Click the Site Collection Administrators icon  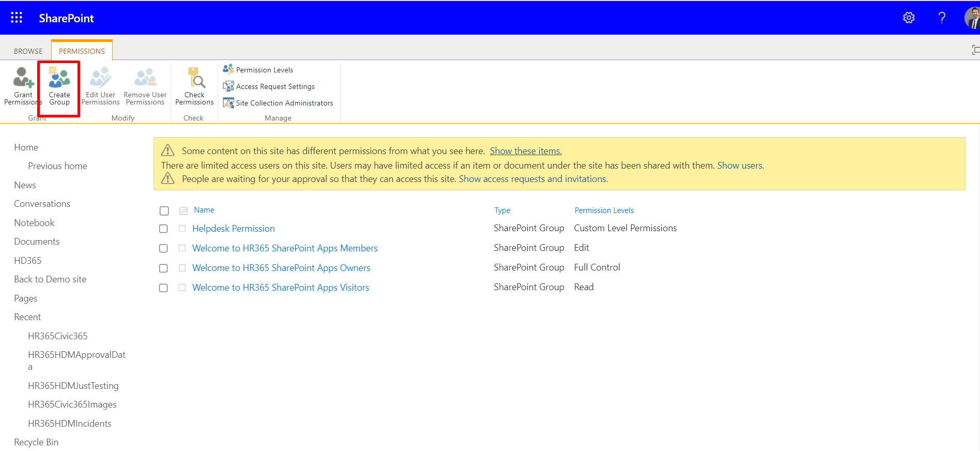pos(228,102)
